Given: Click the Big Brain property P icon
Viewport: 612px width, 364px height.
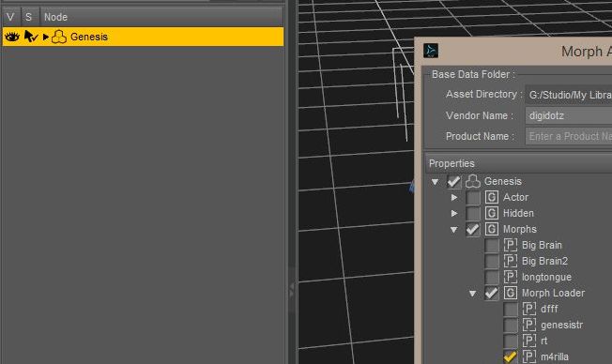Looking at the screenshot, I should 510,245.
